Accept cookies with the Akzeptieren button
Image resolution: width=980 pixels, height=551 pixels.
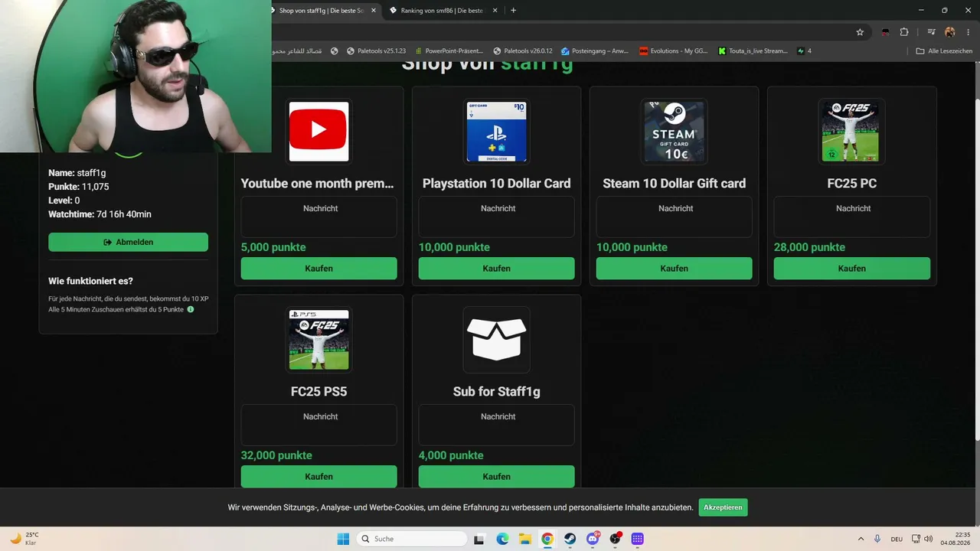[723, 507]
